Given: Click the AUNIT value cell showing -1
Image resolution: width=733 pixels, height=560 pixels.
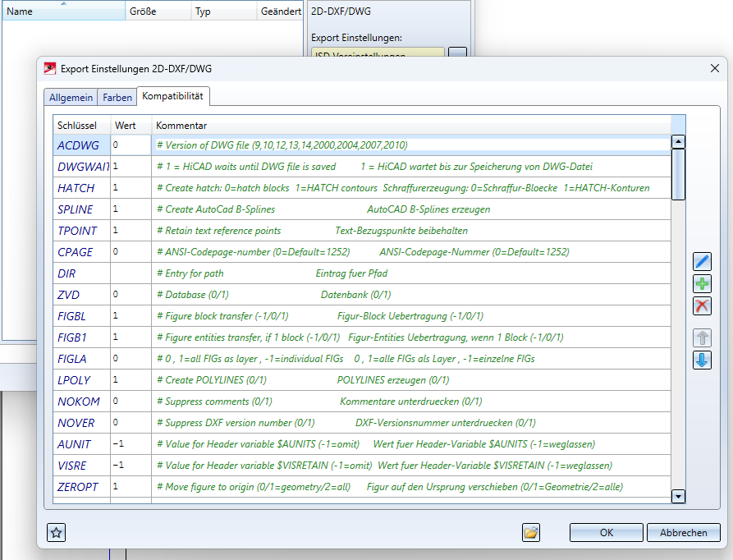Looking at the screenshot, I should coord(131,444).
